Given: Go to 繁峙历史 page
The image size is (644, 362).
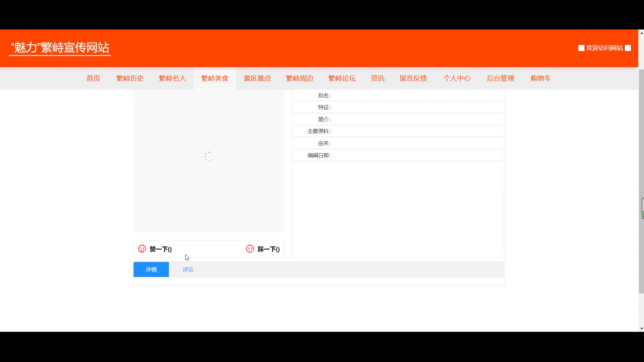Looking at the screenshot, I should 130,78.
